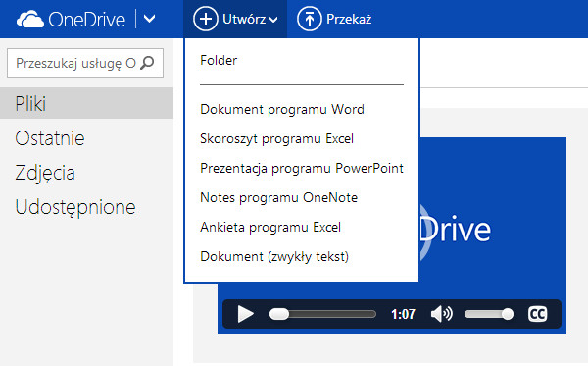This screenshot has width=588, height=366.
Task: Toggle closed captions CC button
Action: (537, 314)
